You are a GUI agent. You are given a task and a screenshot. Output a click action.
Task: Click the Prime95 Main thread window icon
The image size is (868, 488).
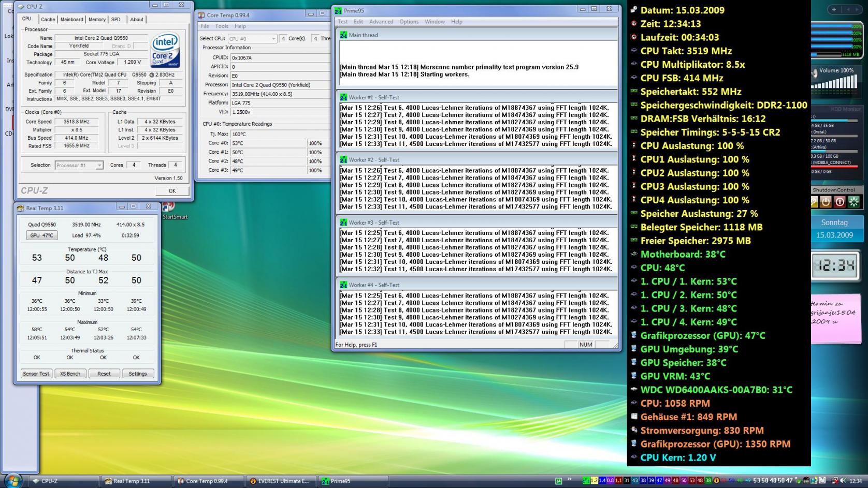coord(343,35)
